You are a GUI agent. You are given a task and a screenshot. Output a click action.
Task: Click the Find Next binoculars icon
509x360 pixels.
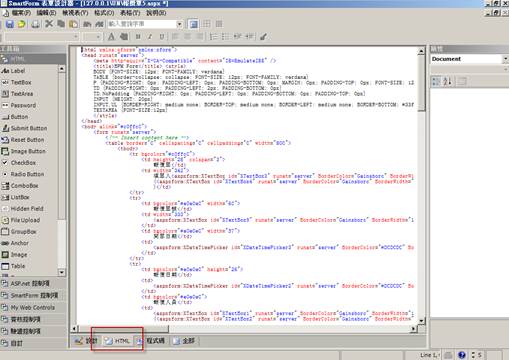(x=99, y=24)
